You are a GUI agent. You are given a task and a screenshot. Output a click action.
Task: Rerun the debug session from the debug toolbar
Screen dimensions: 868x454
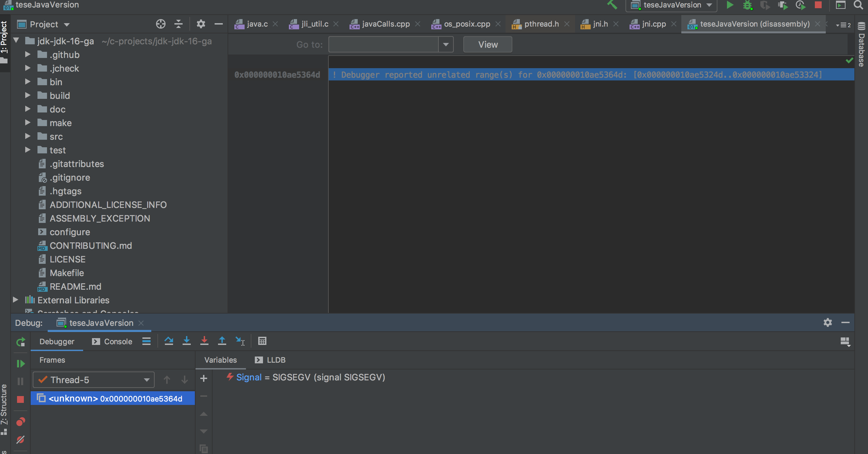coord(20,342)
